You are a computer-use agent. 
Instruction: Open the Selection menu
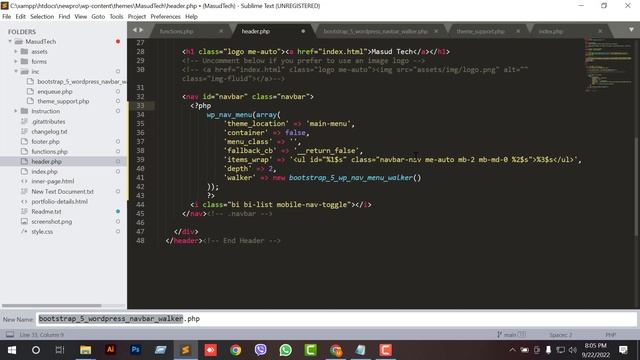point(42,17)
